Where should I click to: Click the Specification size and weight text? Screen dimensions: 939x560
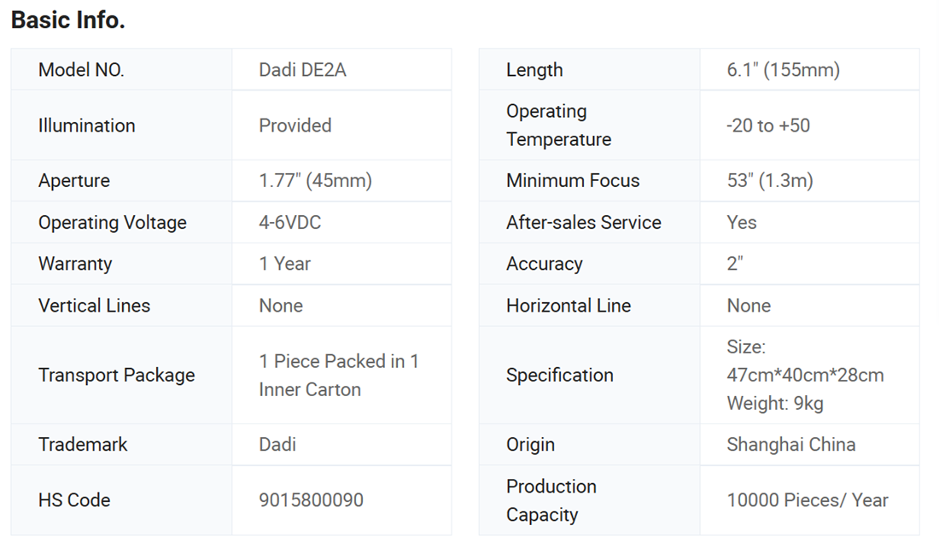804,375
